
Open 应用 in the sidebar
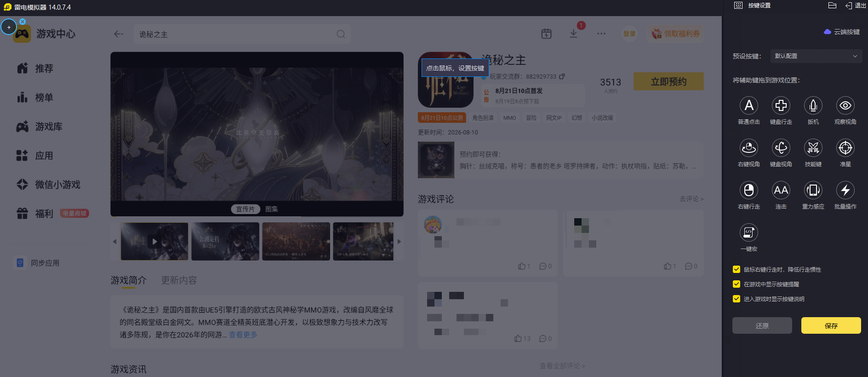[x=35, y=156]
